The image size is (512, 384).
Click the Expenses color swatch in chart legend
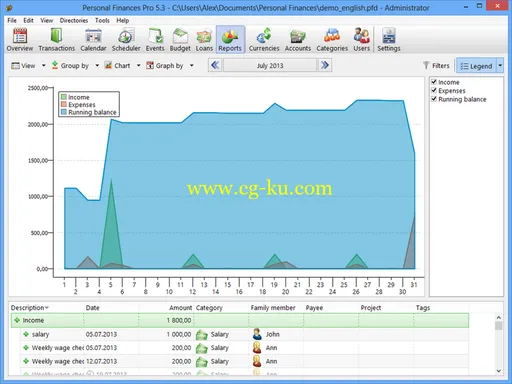tap(64, 104)
